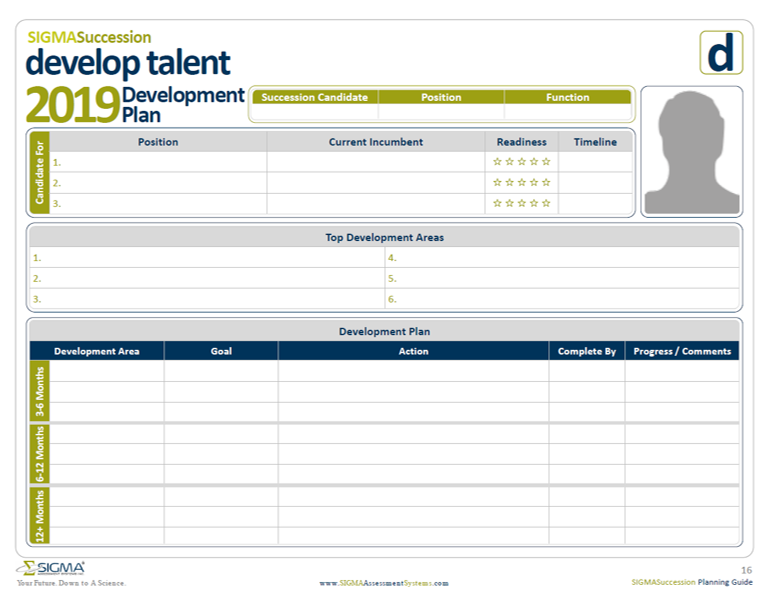Screen dimensions: 770x596
Task: Click the Succession Candidate name field
Action: [x=314, y=113]
